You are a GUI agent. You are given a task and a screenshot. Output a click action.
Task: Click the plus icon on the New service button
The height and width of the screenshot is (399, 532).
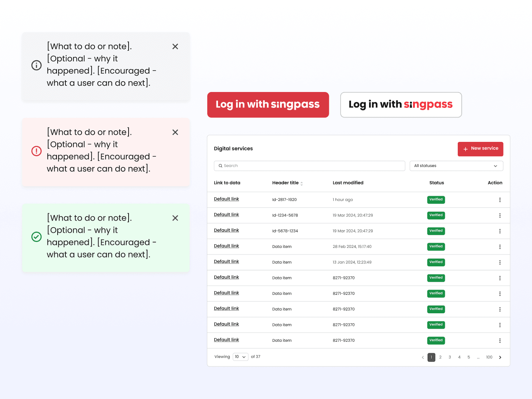click(466, 149)
